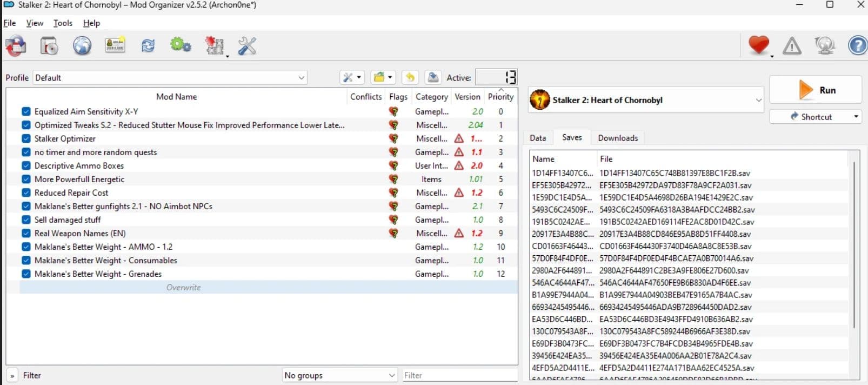Viewport: 868px width, 385px height.
Task: Toggle Real Weapon Names (EN) checkbox
Action: tap(26, 233)
